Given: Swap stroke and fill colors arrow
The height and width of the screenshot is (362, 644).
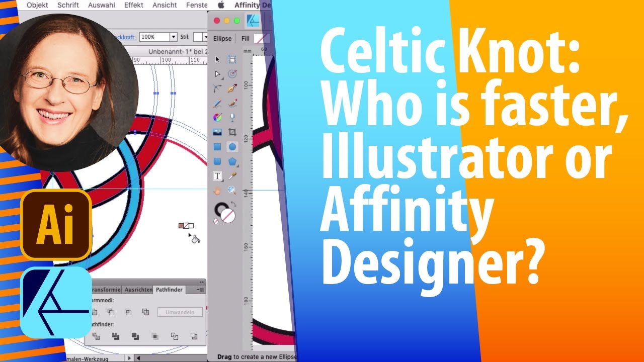Looking at the screenshot, I should [233, 205].
